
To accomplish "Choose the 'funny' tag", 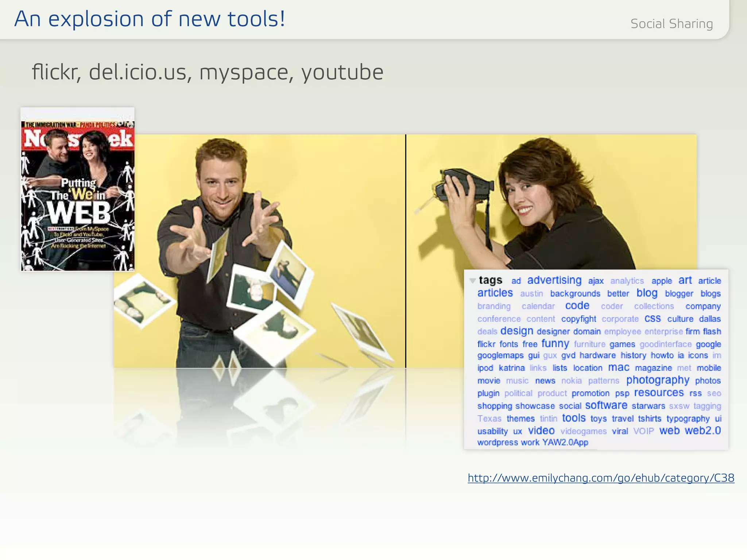I will coord(555,344).
